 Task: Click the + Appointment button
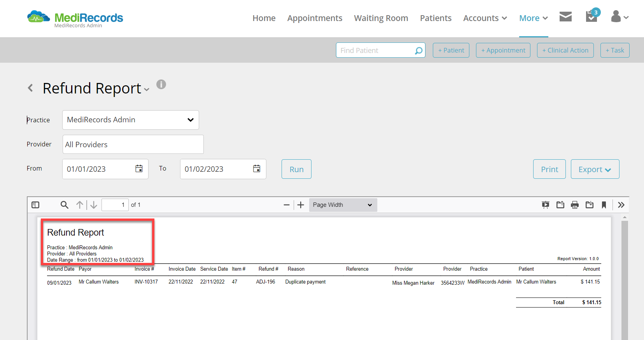click(503, 50)
